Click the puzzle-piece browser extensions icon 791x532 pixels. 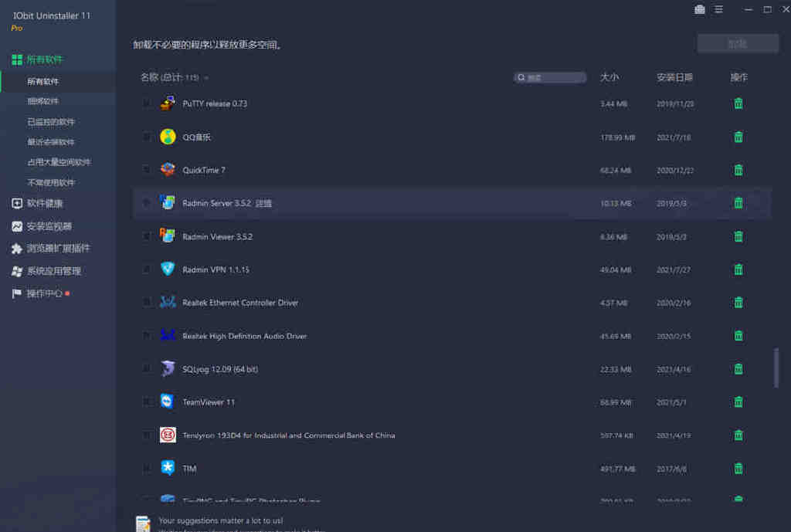coord(17,249)
